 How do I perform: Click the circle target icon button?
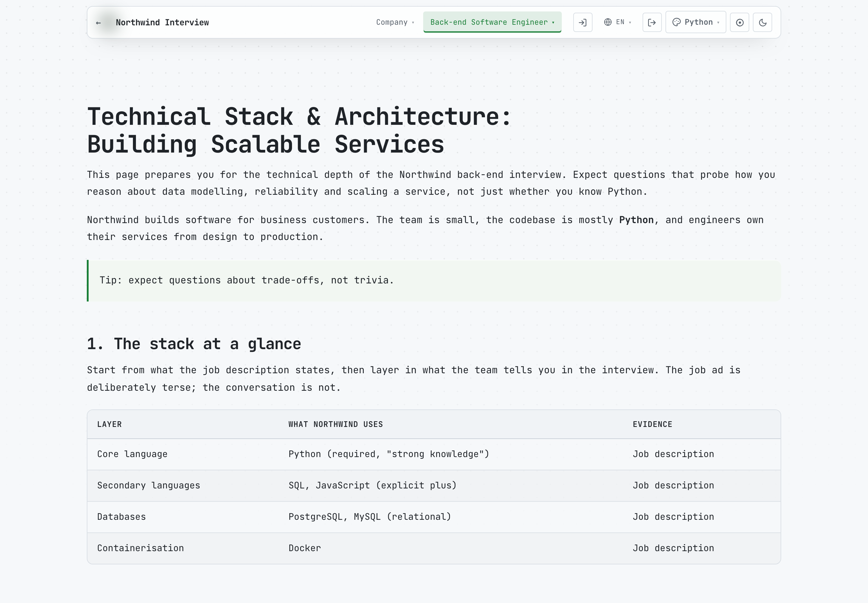coord(739,22)
